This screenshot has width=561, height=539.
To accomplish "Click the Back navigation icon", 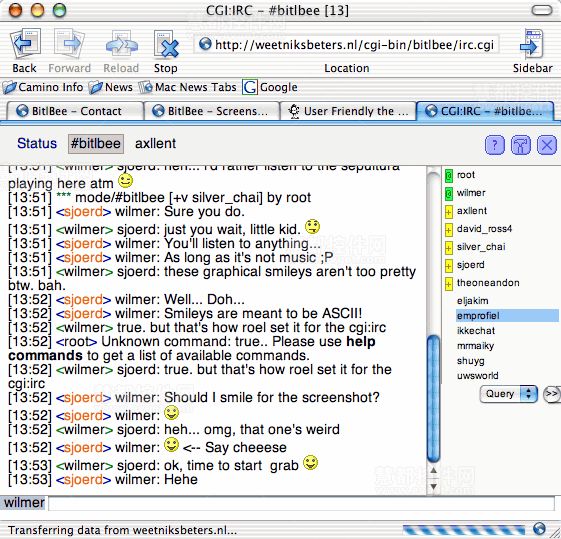I will click(x=25, y=44).
